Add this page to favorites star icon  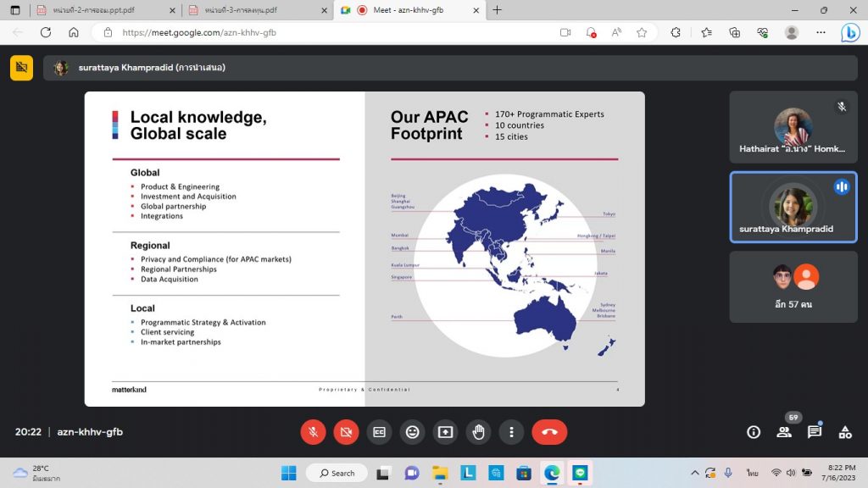click(642, 32)
